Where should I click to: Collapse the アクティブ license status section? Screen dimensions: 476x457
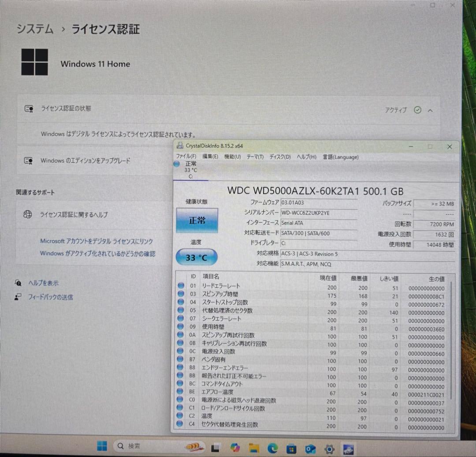[430, 110]
